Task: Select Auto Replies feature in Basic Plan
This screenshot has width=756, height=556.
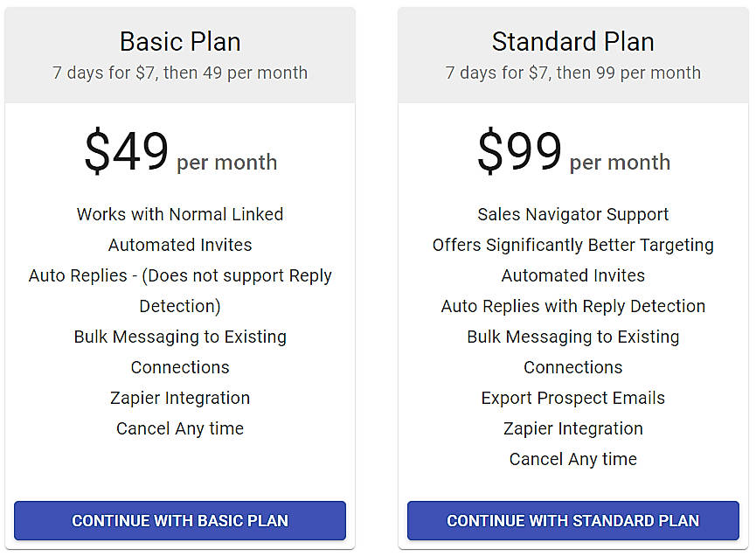Action: (x=180, y=275)
